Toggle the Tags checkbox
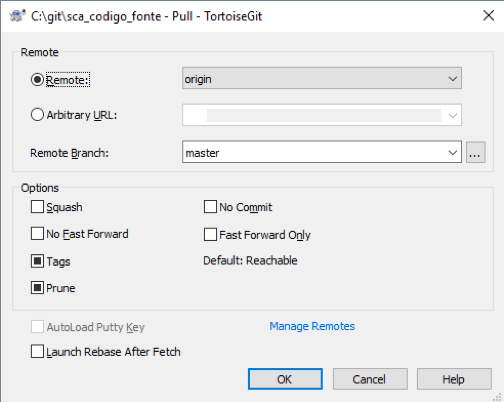This screenshot has width=504, height=402. coord(37,261)
